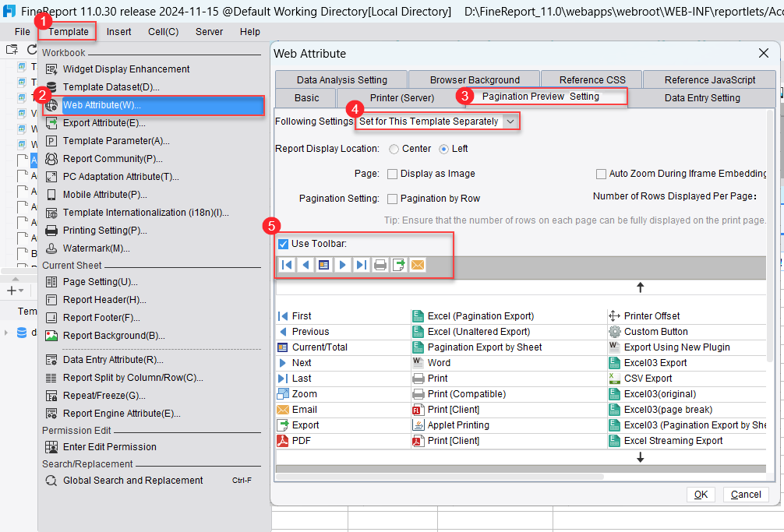
Task: Switch to Browser Background tab
Action: [x=475, y=80]
